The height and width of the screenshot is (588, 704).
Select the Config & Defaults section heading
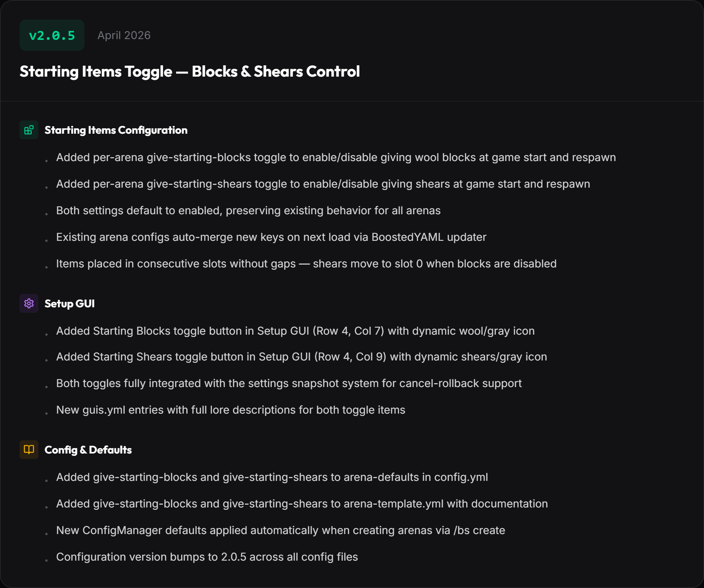(x=88, y=450)
